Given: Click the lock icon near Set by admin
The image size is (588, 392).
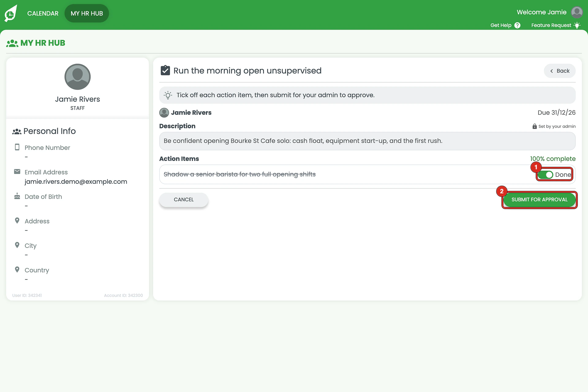Looking at the screenshot, I should point(534,126).
